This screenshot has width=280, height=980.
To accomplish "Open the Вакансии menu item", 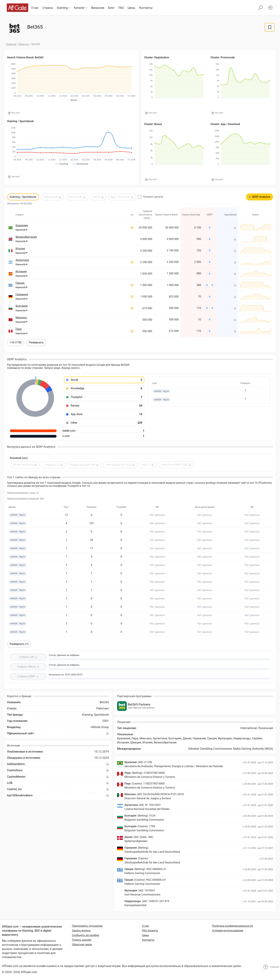I will (98, 8).
